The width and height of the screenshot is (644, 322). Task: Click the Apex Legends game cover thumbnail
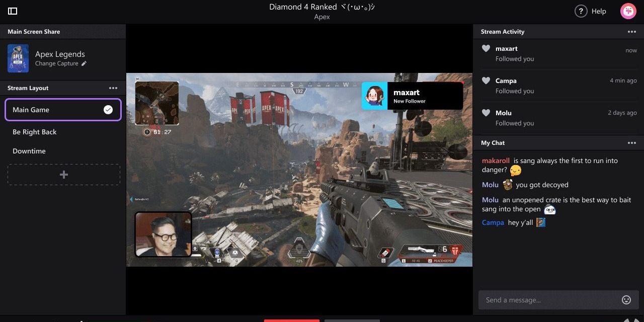point(18,58)
